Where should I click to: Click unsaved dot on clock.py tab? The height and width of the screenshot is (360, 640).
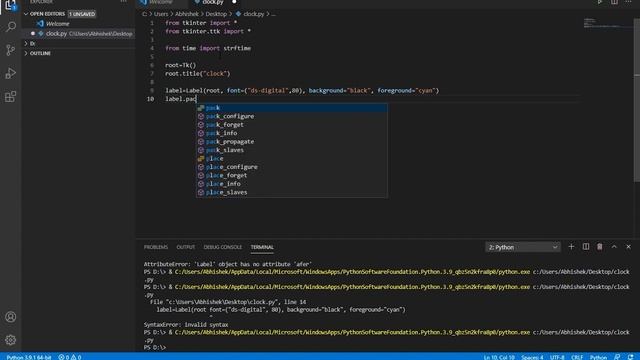tap(234, 2)
